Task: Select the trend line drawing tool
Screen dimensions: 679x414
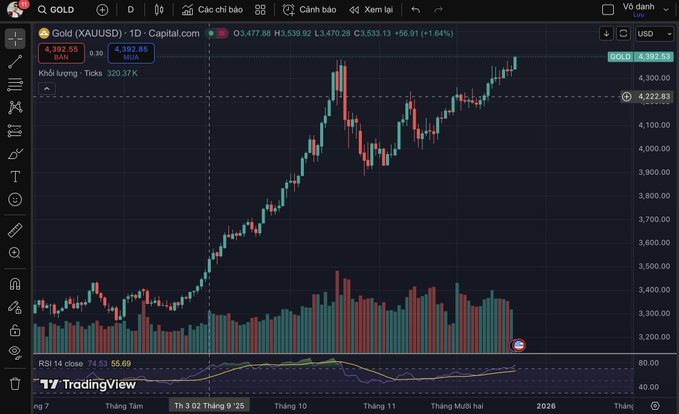Action: 15,61
